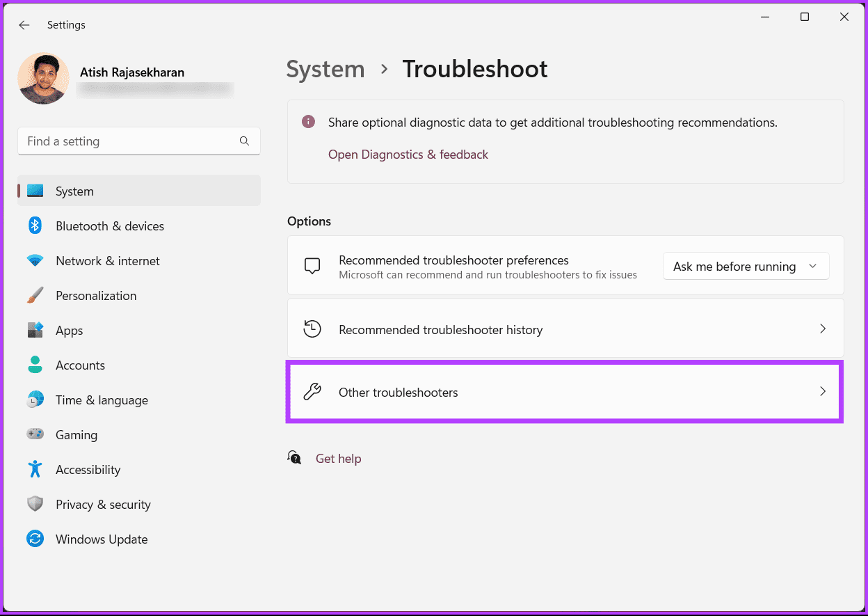Select Apps in the sidebar

70,331
